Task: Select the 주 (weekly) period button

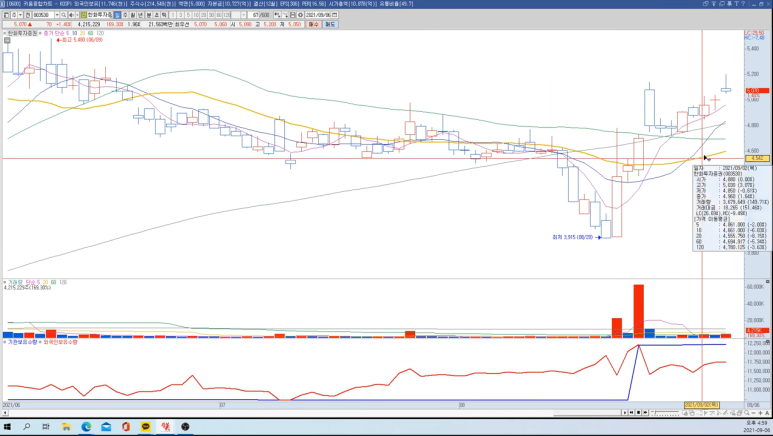Action: (125, 15)
